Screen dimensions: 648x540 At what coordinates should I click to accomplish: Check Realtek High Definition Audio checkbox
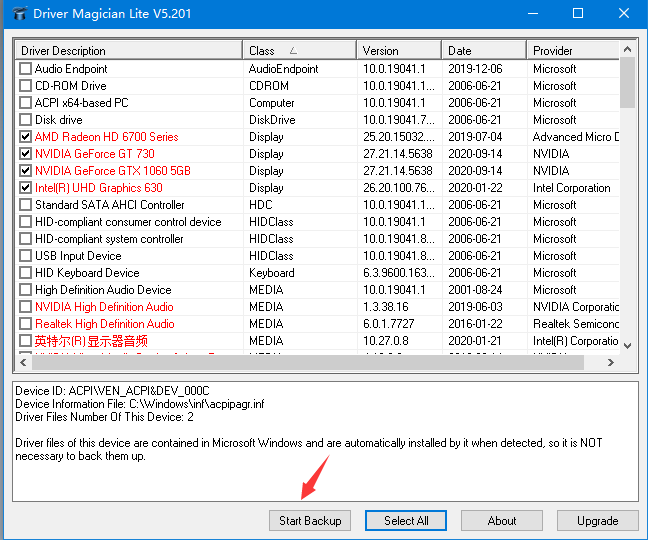[26, 324]
